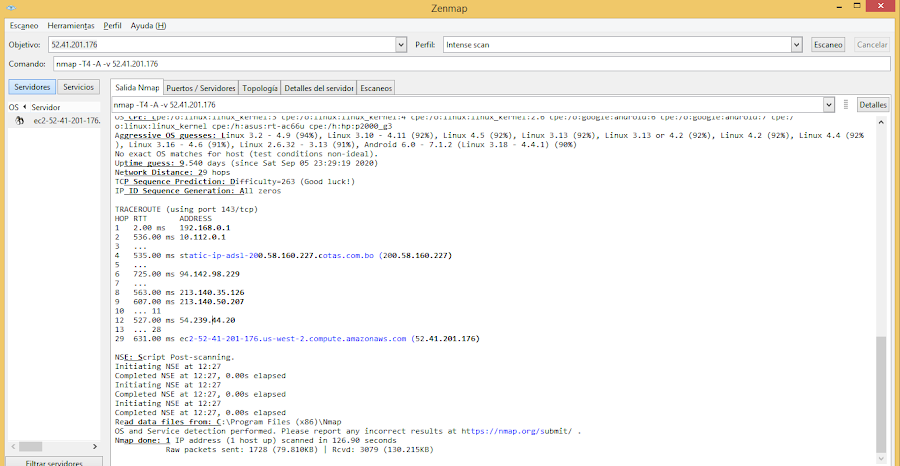Click the amazonaws.com hostname at hop 29
The image size is (900, 466).
tap(293, 339)
